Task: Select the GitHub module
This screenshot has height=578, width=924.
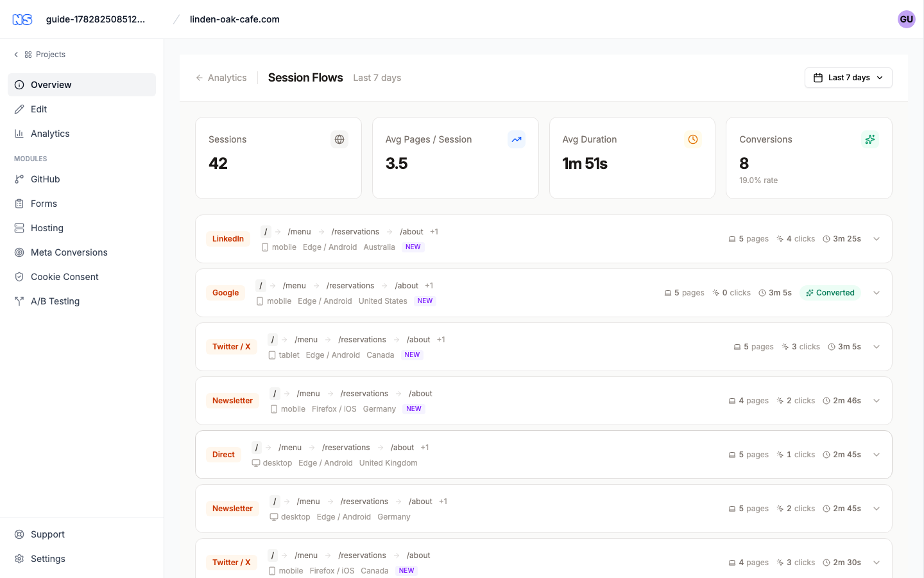Action: (81, 179)
